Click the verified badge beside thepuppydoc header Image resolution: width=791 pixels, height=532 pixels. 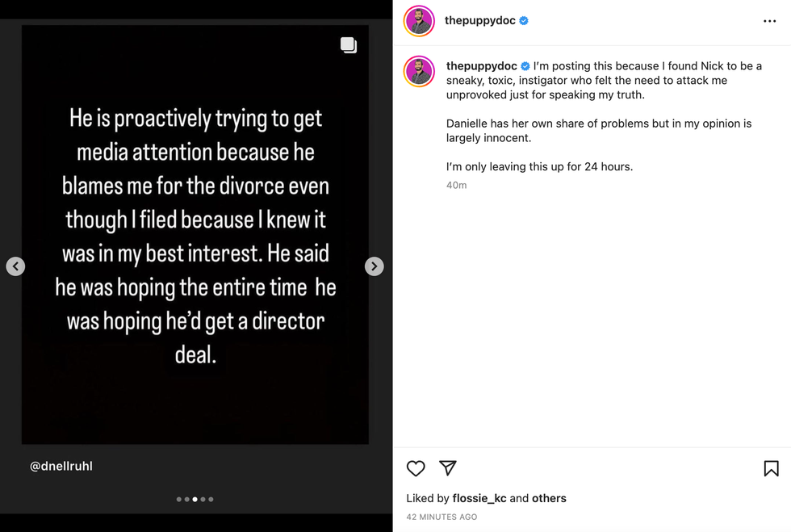point(525,21)
